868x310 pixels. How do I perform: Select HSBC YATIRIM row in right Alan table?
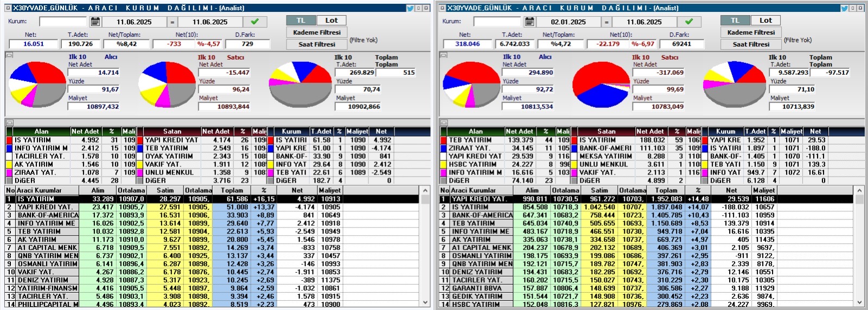click(x=505, y=164)
